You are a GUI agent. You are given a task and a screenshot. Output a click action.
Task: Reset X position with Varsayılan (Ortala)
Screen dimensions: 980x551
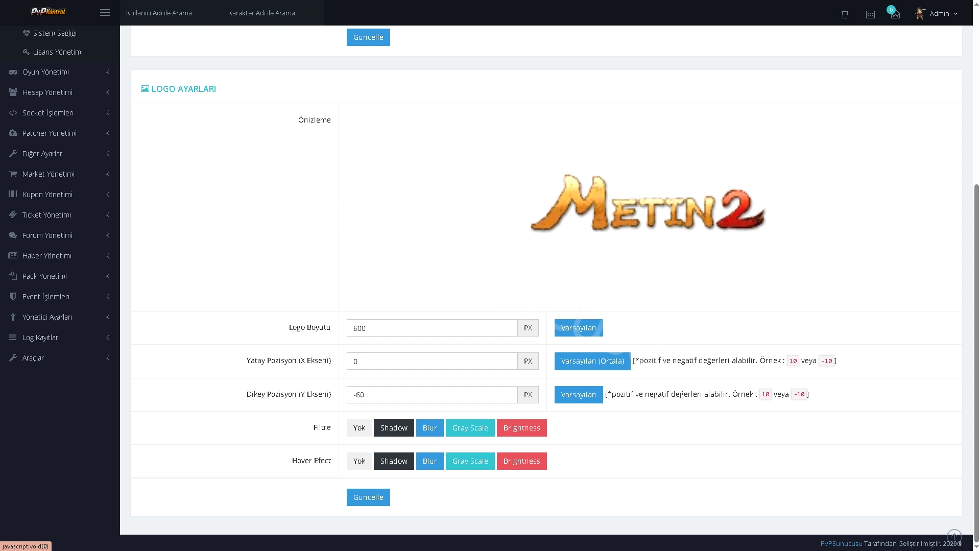592,361
